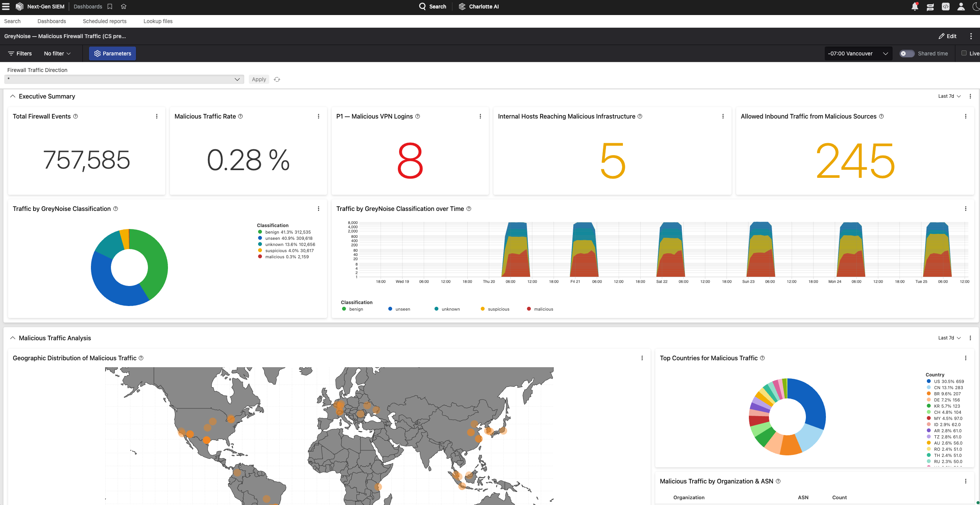Viewport: 980px width, 505px height.
Task: Open the Executive Summary section kebab menu
Action: 970,96
